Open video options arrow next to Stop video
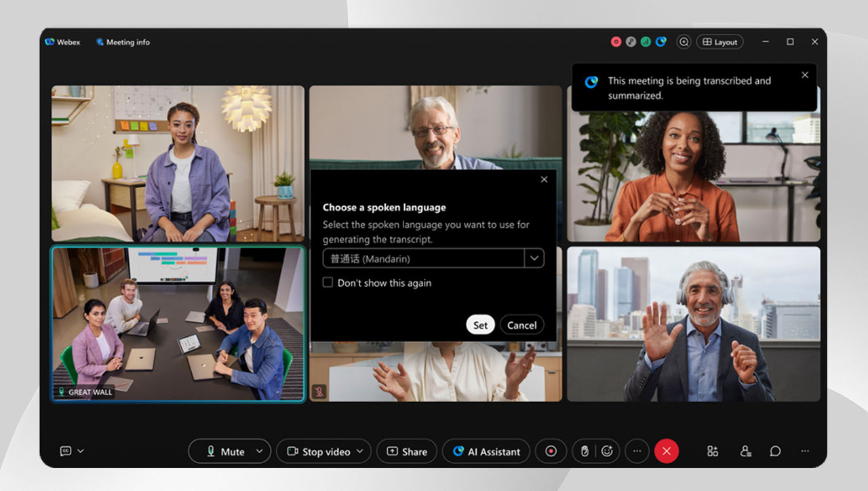The height and width of the screenshot is (491, 868). (x=360, y=452)
